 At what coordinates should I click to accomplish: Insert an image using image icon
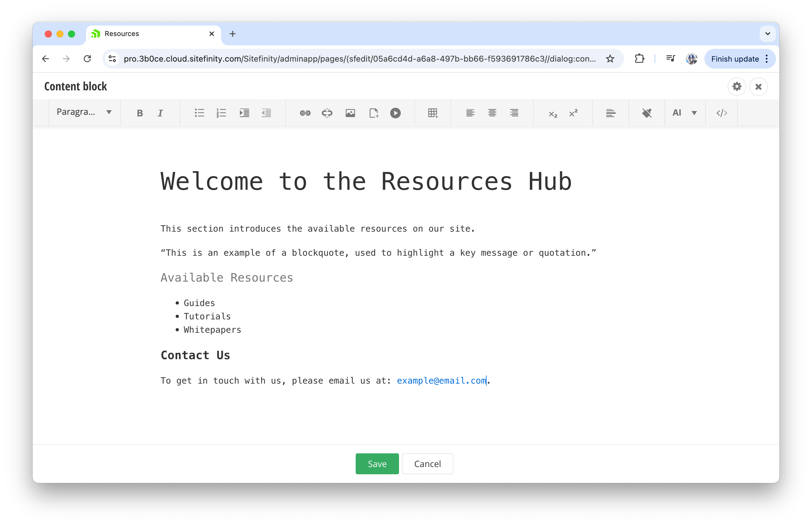coord(350,113)
